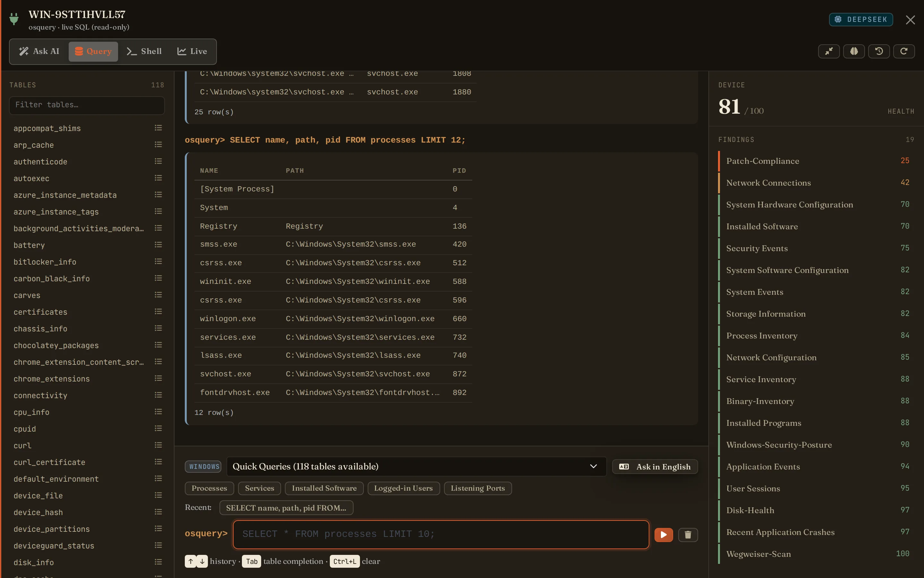The image size is (924, 578).
Task: Click the DEEPSEEK model badge
Action: coord(860,20)
